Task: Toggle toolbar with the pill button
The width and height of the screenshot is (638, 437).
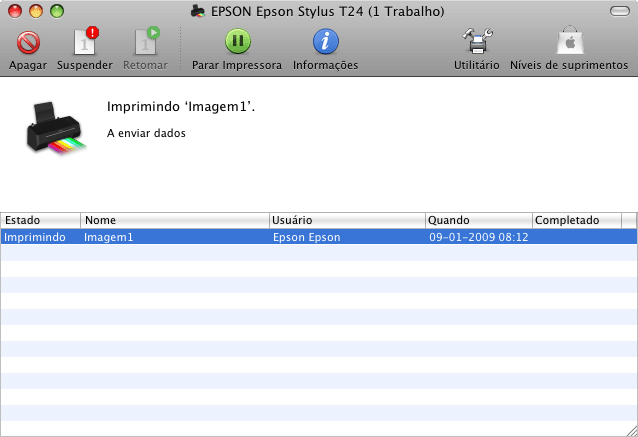Action: pos(620,11)
